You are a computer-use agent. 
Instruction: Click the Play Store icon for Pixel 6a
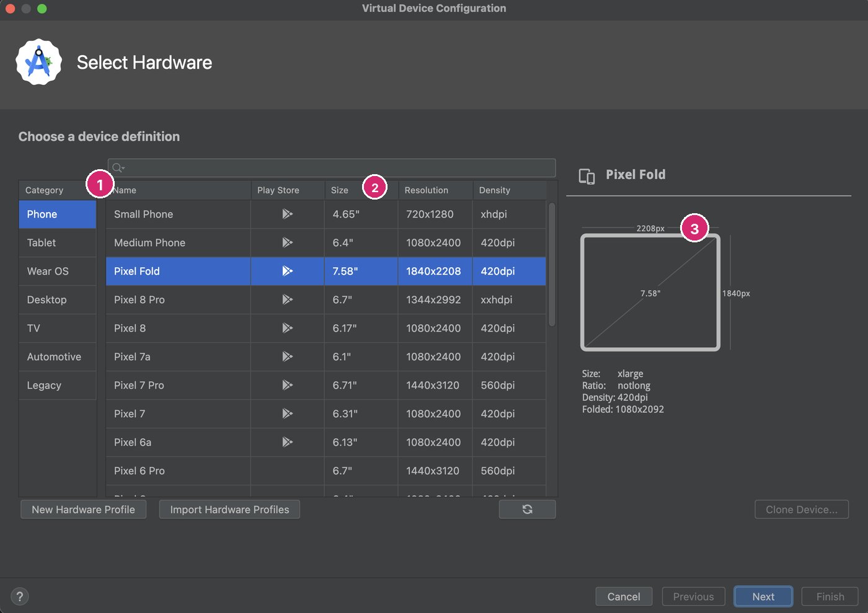[287, 442]
